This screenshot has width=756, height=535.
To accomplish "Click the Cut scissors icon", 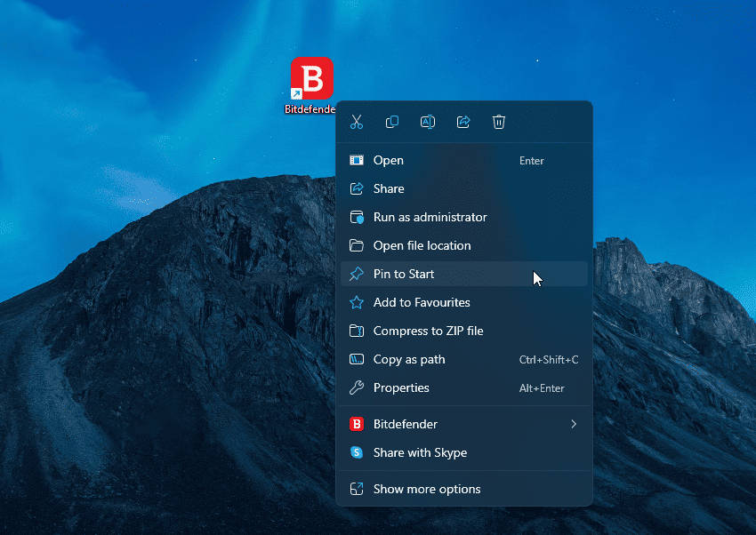I will [357, 122].
